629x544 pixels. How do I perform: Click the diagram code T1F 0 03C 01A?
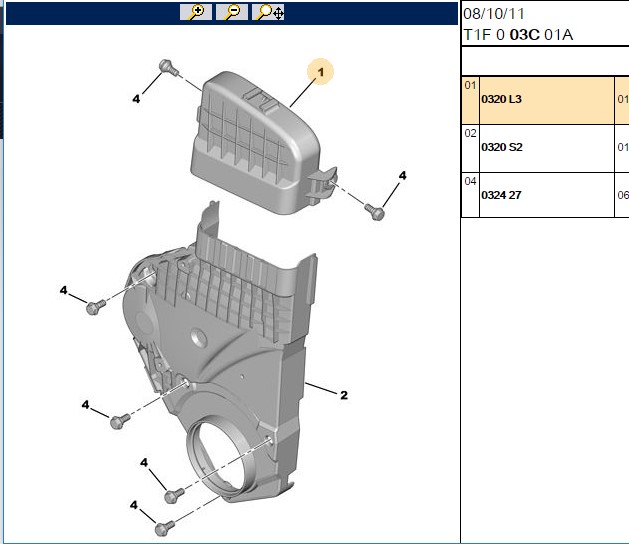tap(518, 35)
